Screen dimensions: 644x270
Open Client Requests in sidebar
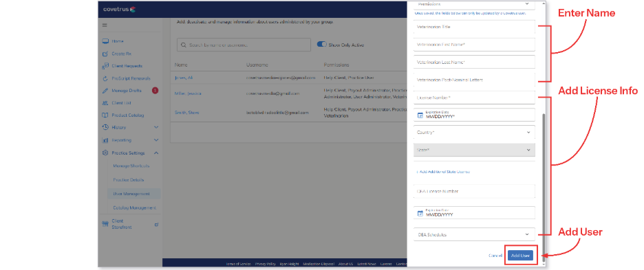127,66
